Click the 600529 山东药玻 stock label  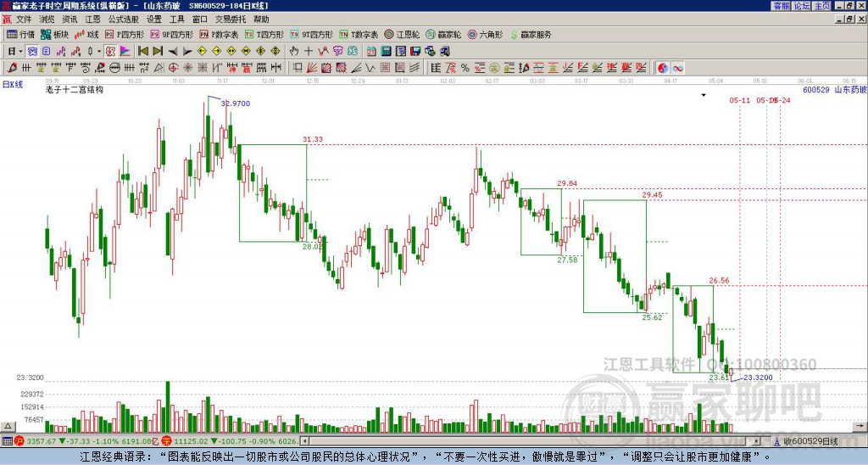pyautogui.click(x=835, y=89)
